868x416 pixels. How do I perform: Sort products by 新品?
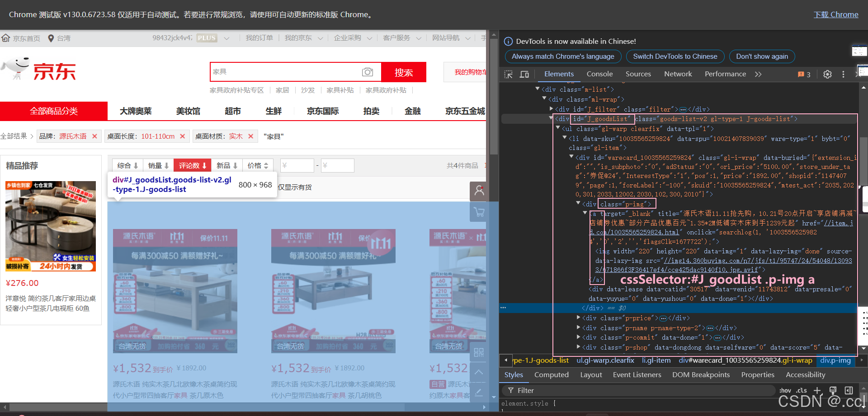tap(227, 165)
